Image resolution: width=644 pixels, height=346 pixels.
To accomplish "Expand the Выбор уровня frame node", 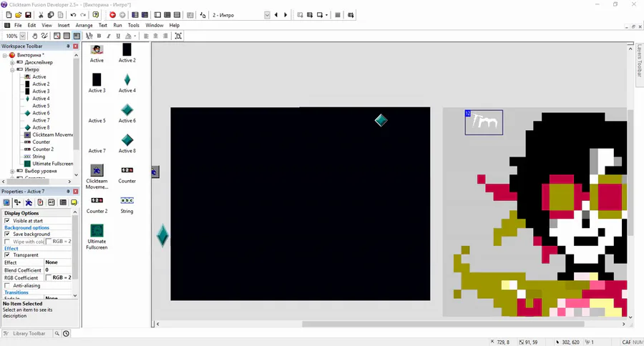I will (x=12, y=171).
